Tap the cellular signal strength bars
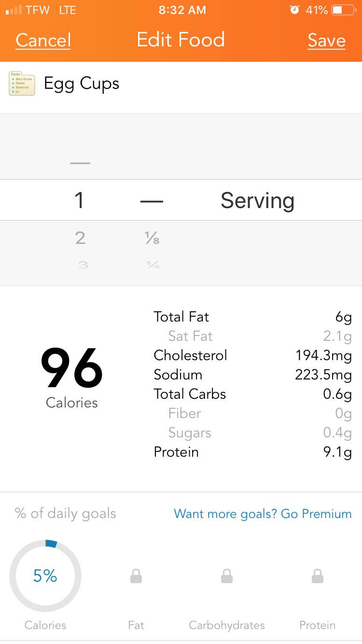The image size is (362, 644). pos(13,10)
